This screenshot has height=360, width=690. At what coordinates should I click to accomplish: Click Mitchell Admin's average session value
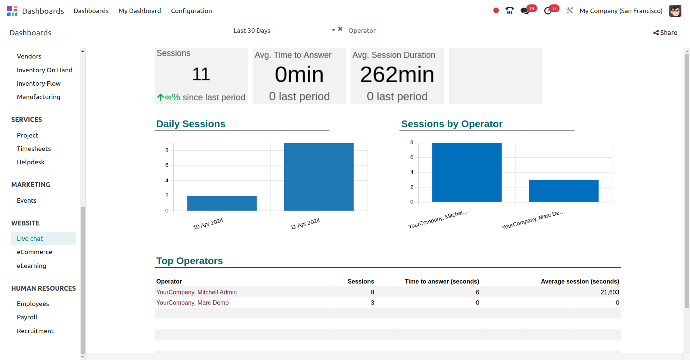coord(610,292)
